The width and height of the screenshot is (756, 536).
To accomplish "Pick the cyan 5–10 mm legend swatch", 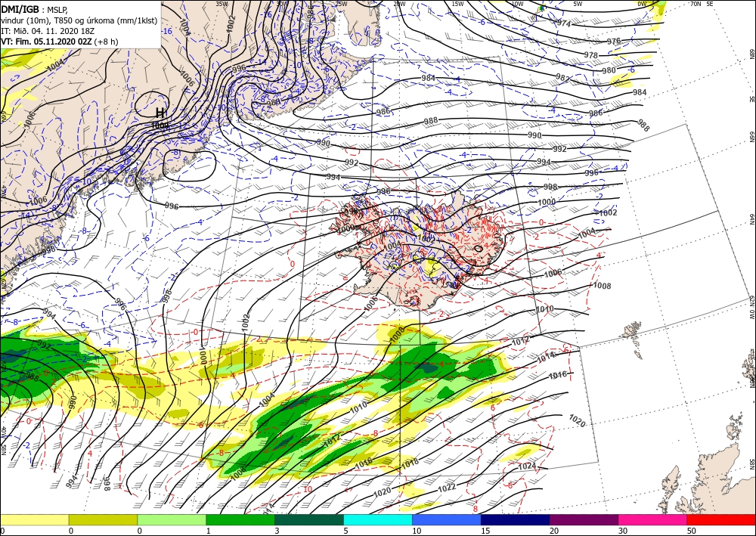I will 378,520.
